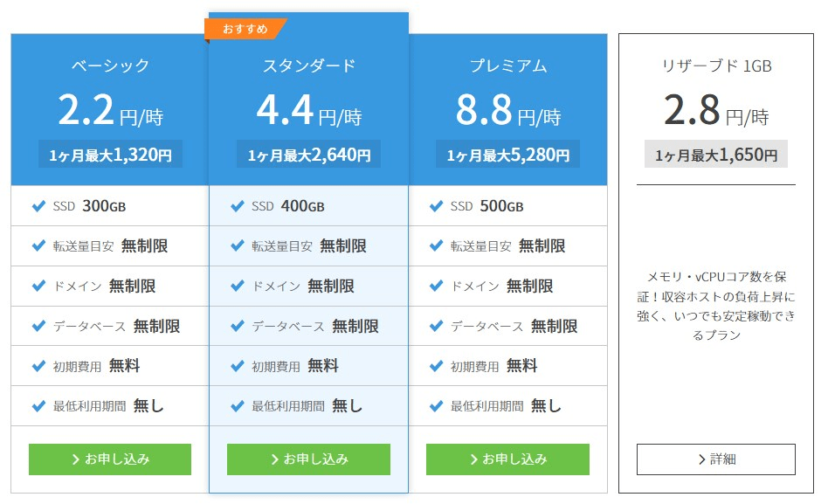Click プレミアム 最低利用期間 checkmark icon
Image resolution: width=828 pixels, height=504 pixels.
tap(436, 406)
